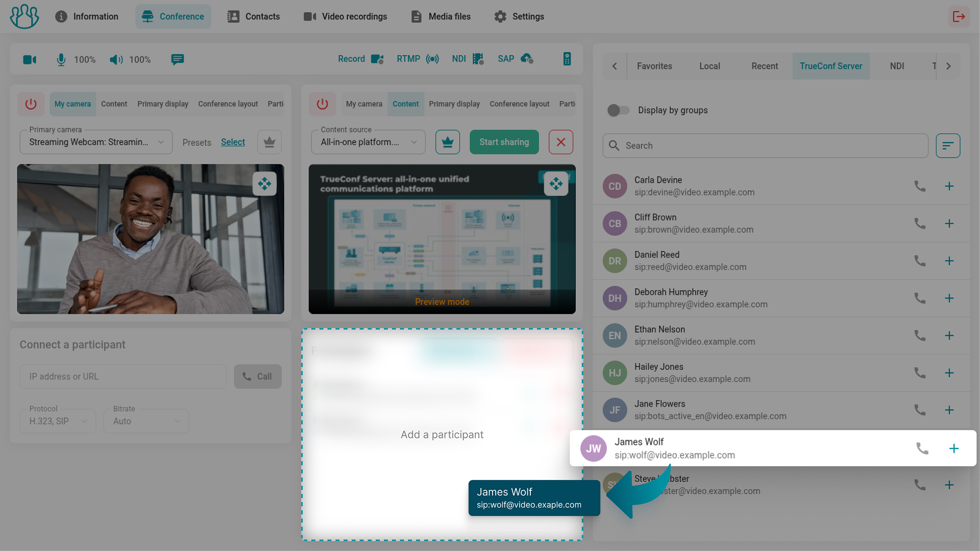Toggle the microphone icon at 100%
This screenshot has height=551, width=980.
tap(61, 60)
